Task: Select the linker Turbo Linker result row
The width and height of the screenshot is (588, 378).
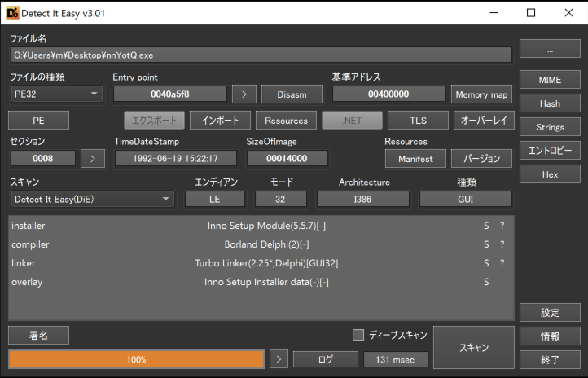Action: point(261,263)
